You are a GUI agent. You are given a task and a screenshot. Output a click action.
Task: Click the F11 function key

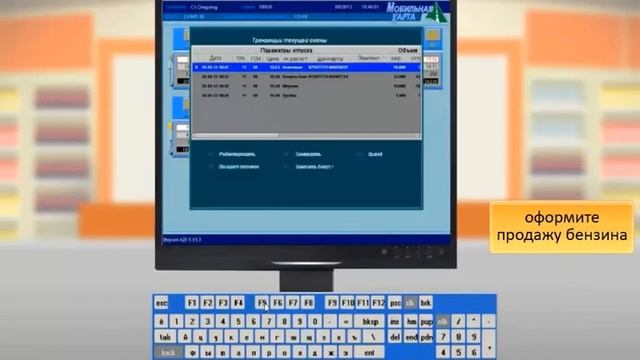[x=363, y=303]
